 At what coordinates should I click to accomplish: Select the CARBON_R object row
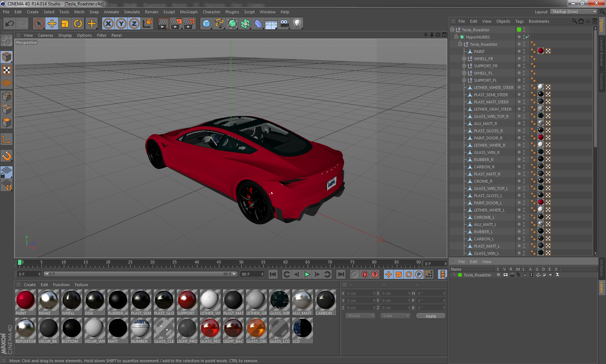pos(484,167)
